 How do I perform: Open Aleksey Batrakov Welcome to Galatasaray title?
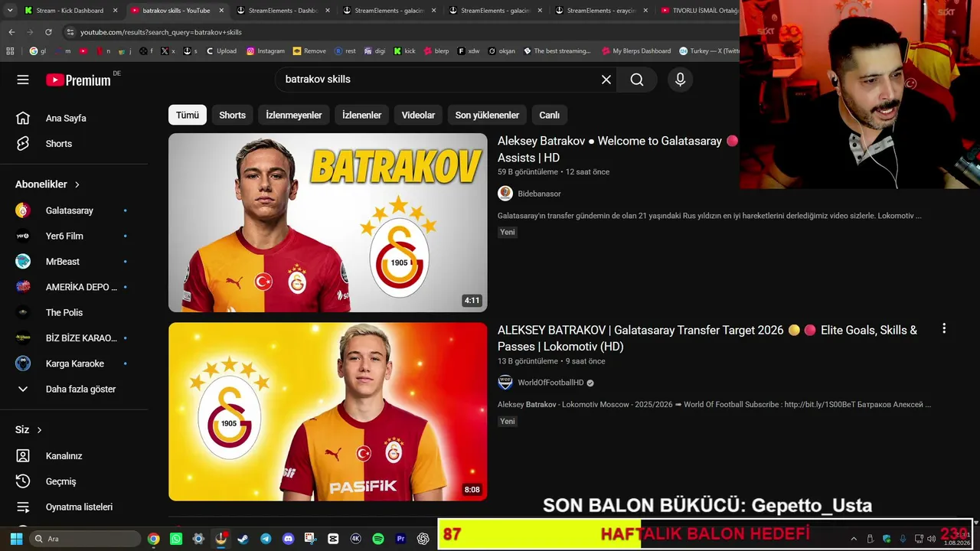tap(617, 149)
